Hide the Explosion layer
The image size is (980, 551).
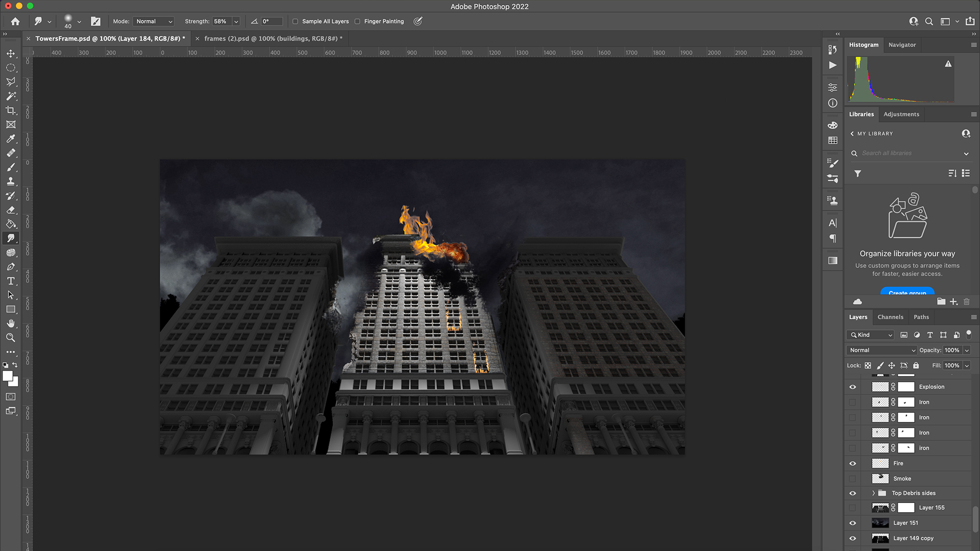click(x=852, y=387)
